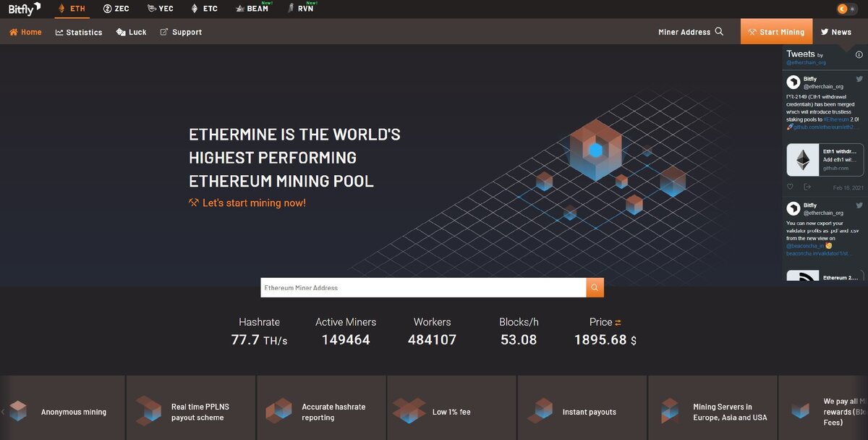Image resolution: width=868 pixels, height=440 pixels.
Task: Click the Active Miners count 149464
Action: 346,339
